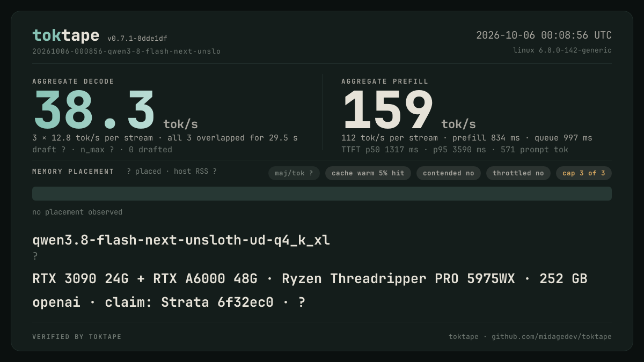Click the draft and n_max status line
Image resolution: width=644 pixels, height=362 pixels.
pos(102,150)
